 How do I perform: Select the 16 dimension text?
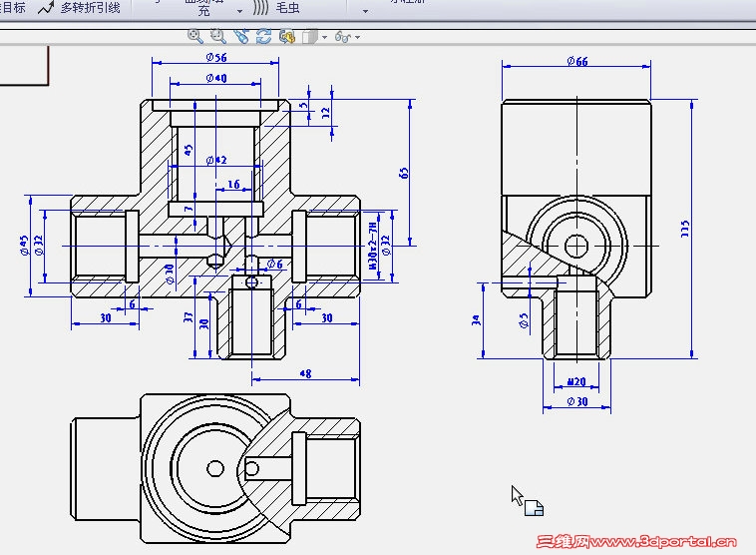[x=233, y=184]
